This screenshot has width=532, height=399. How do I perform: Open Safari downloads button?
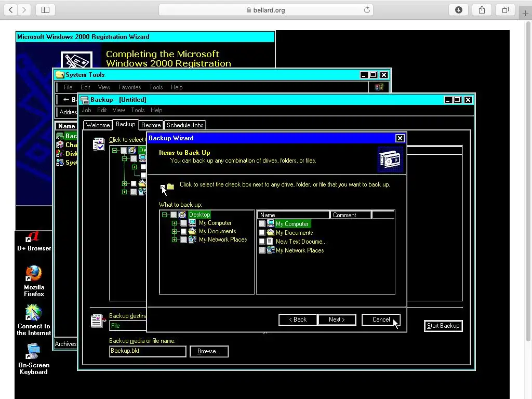[x=458, y=10]
